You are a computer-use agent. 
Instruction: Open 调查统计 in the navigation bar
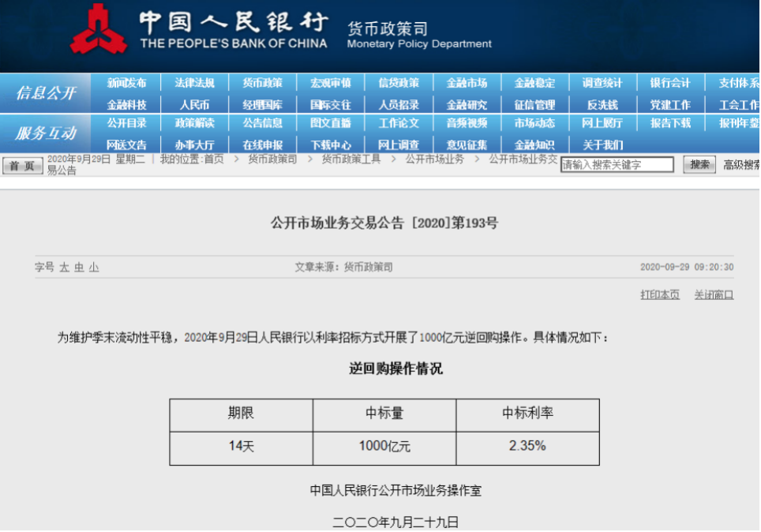(x=602, y=83)
